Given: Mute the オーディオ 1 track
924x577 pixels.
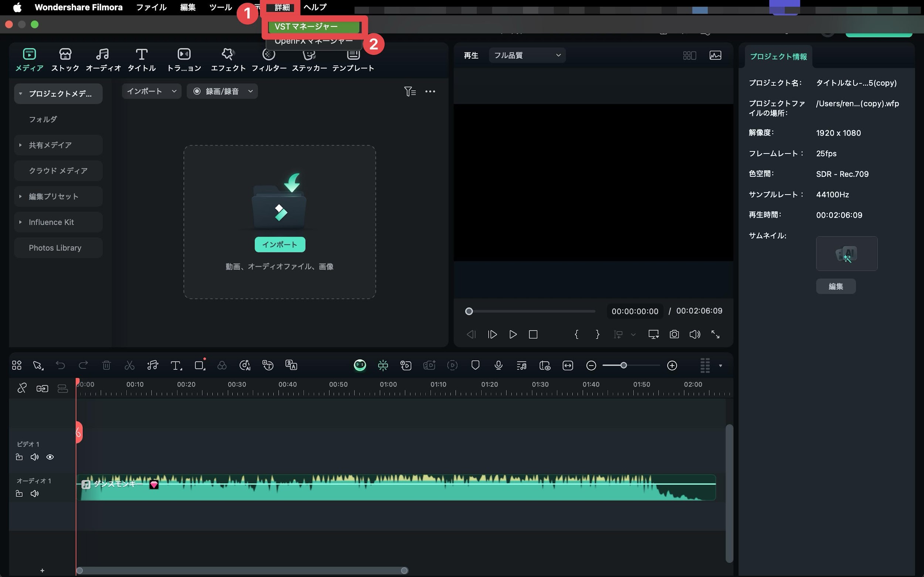Looking at the screenshot, I should pyautogui.click(x=35, y=493).
